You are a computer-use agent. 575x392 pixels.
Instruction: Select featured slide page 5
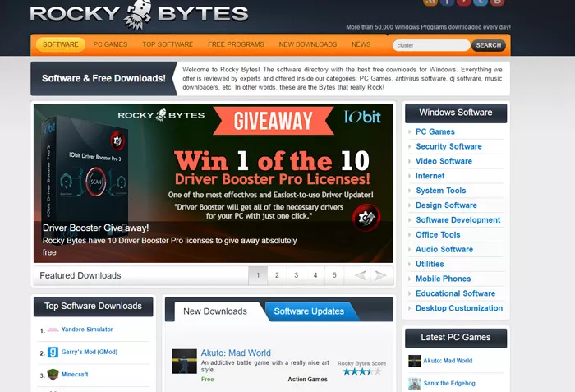click(x=334, y=275)
